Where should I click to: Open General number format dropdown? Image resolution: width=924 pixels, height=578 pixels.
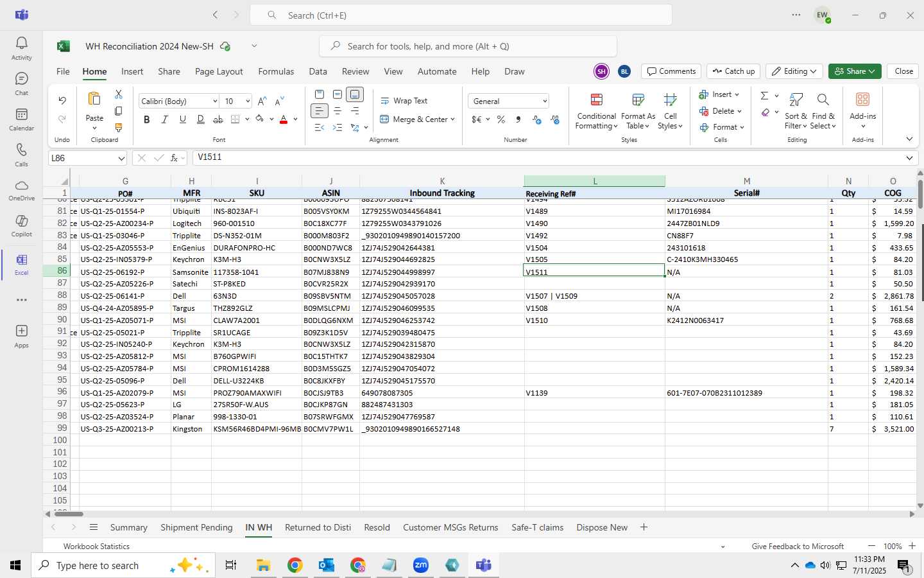pyautogui.click(x=545, y=101)
